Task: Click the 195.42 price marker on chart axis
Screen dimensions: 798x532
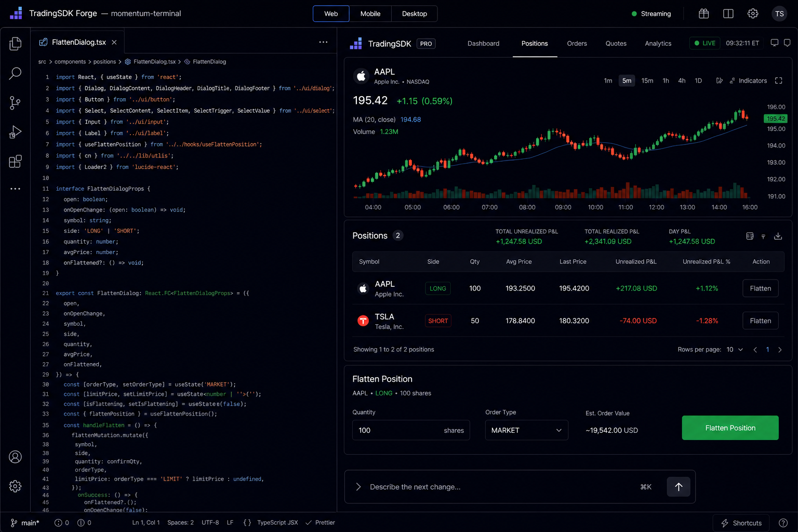Action: pyautogui.click(x=776, y=118)
